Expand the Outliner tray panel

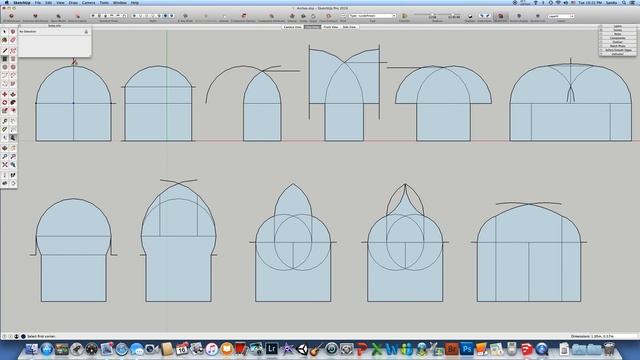pos(618,42)
